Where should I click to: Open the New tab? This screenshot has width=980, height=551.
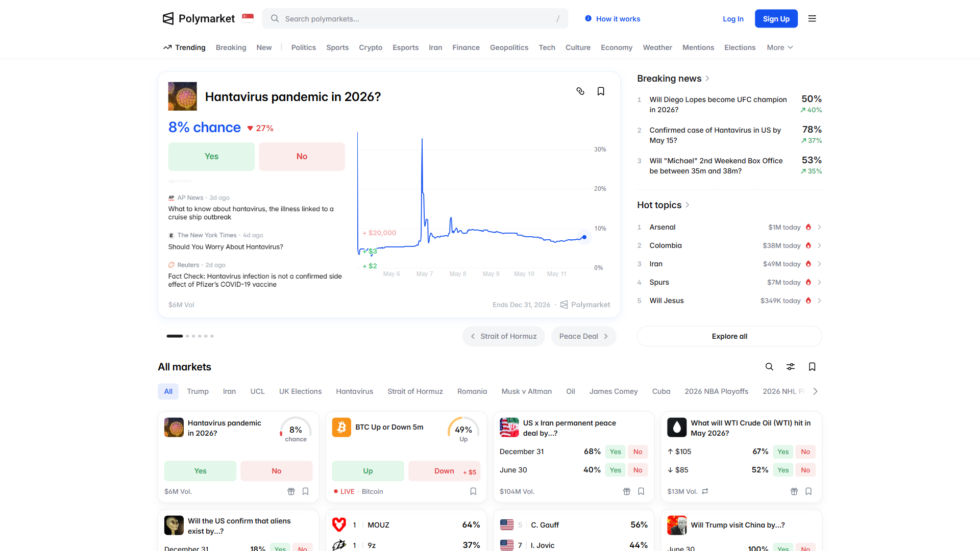264,47
